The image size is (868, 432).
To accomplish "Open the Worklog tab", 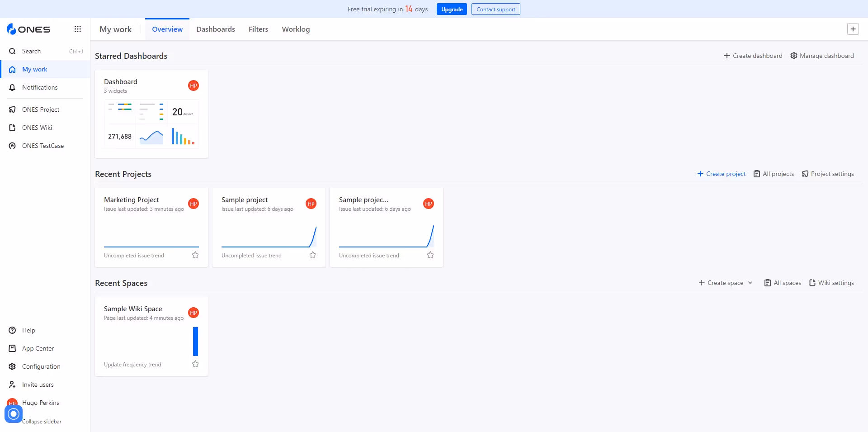I will [296, 29].
